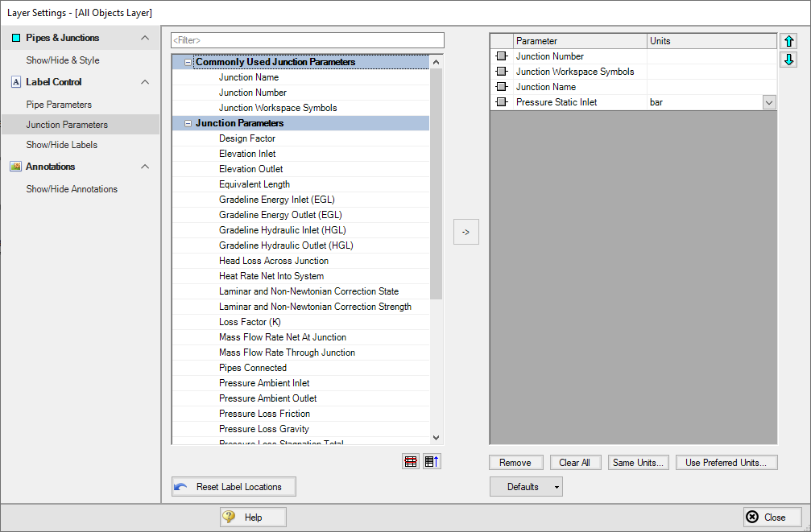Open the Defaults dropdown arrow

[x=556, y=487]
